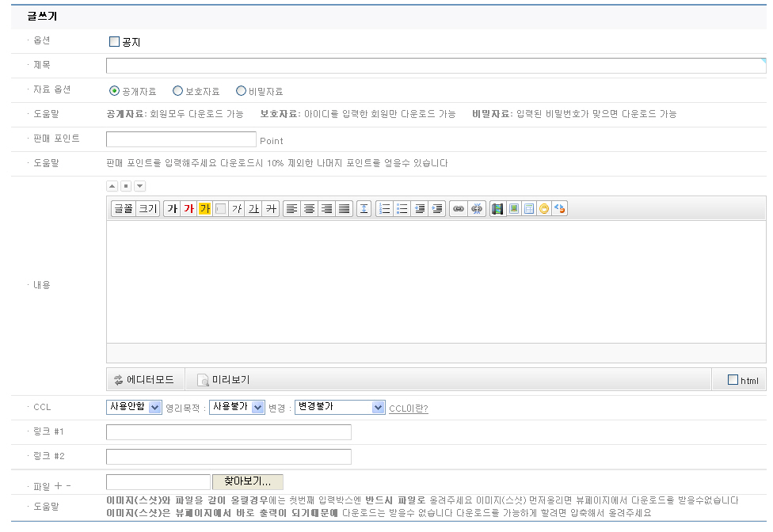The width and height of the screenshot is (773, 532).
Task: Open the CCL이란? help link
Action: click(408, 408)
